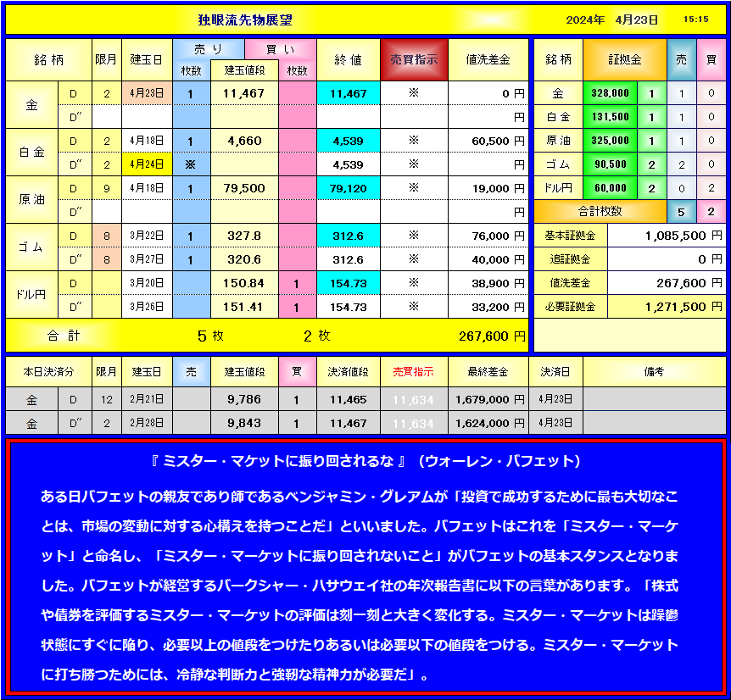Click the platinum entry price 4,660
Image resolution: width=731 pixels, height=700 pixels.
tap(244, 142)
